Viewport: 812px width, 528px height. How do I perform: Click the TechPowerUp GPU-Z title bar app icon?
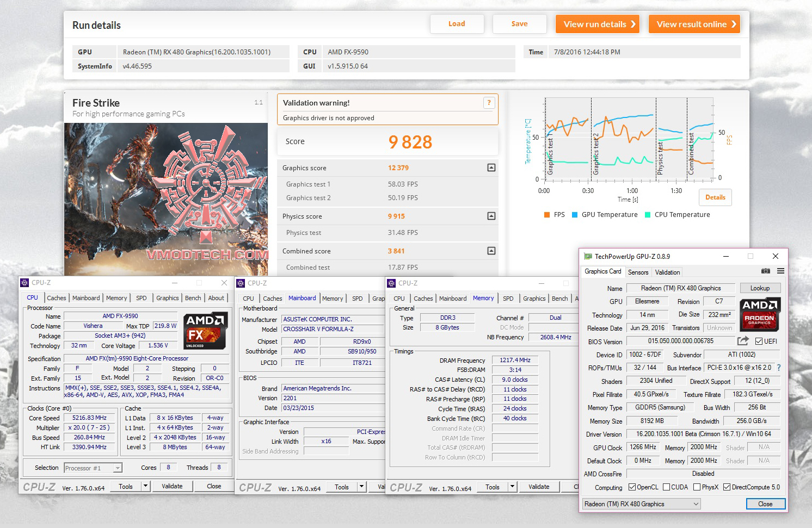pos(588,256)
